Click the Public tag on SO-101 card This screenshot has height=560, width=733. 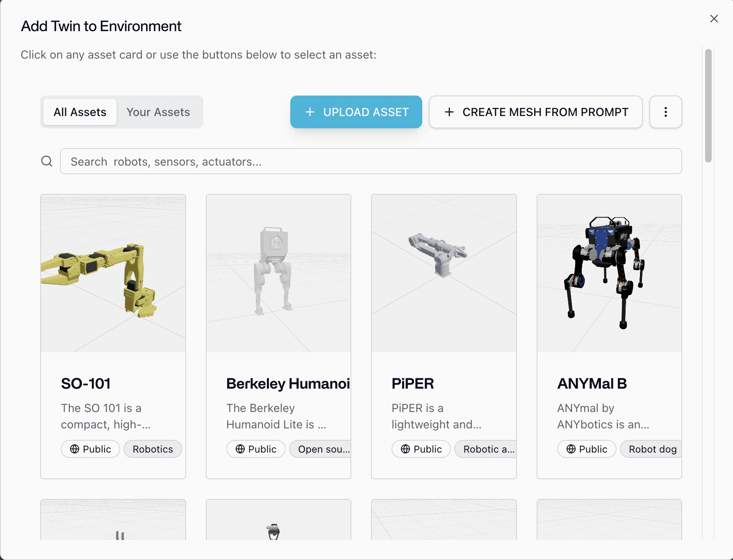[90, 449]
